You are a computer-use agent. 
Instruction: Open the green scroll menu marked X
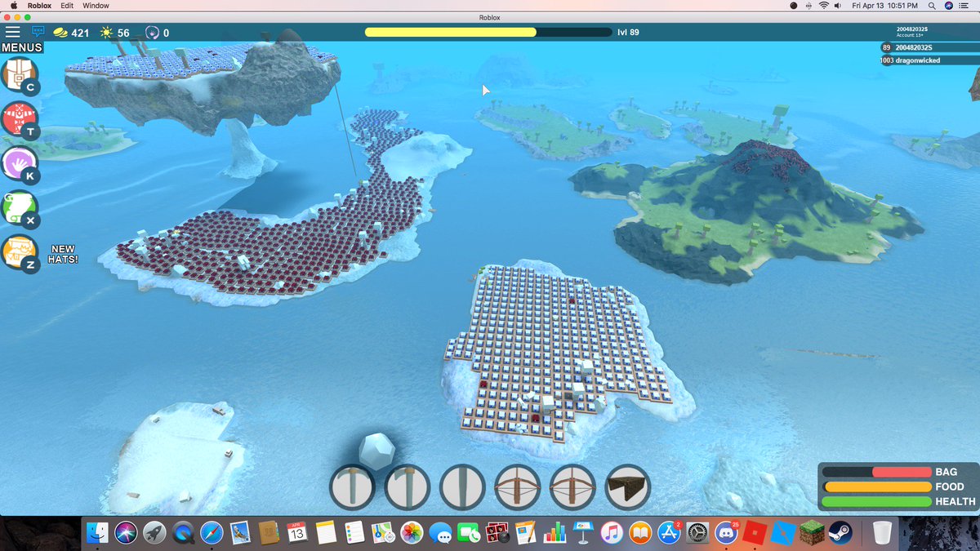point(18,209)
